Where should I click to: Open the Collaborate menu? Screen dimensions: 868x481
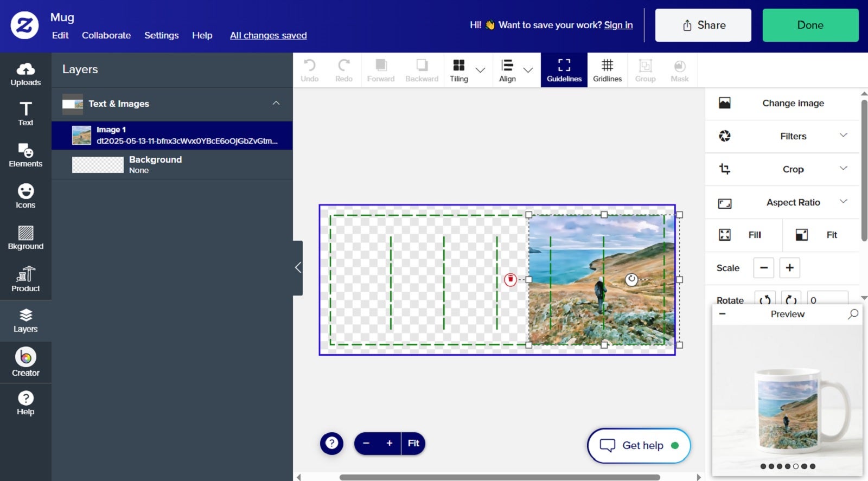point(106,35)
